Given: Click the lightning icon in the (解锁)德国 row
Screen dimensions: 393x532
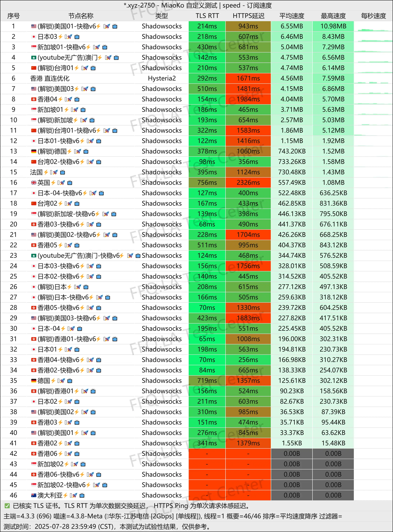Looking at the screenshot, I should [69, 152].
